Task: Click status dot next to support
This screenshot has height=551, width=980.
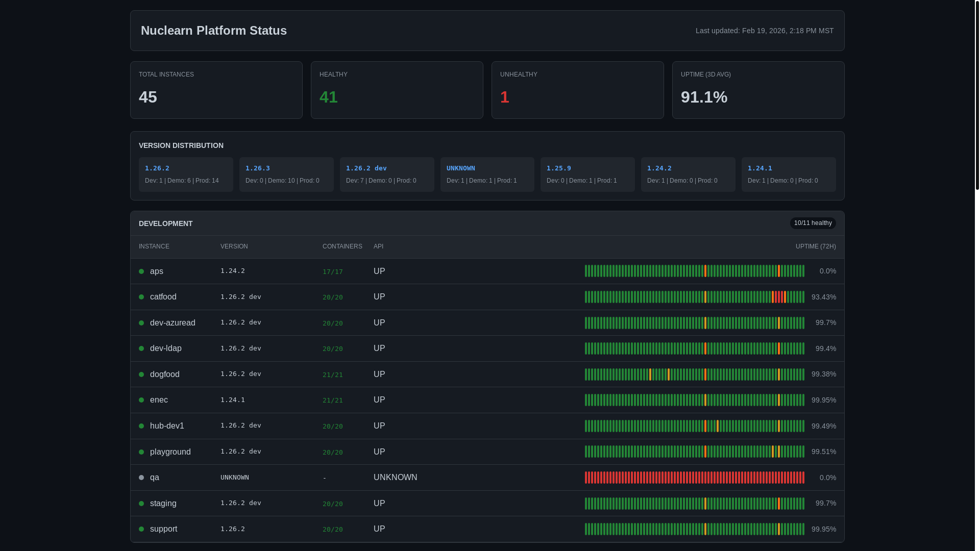Action: 141,529
